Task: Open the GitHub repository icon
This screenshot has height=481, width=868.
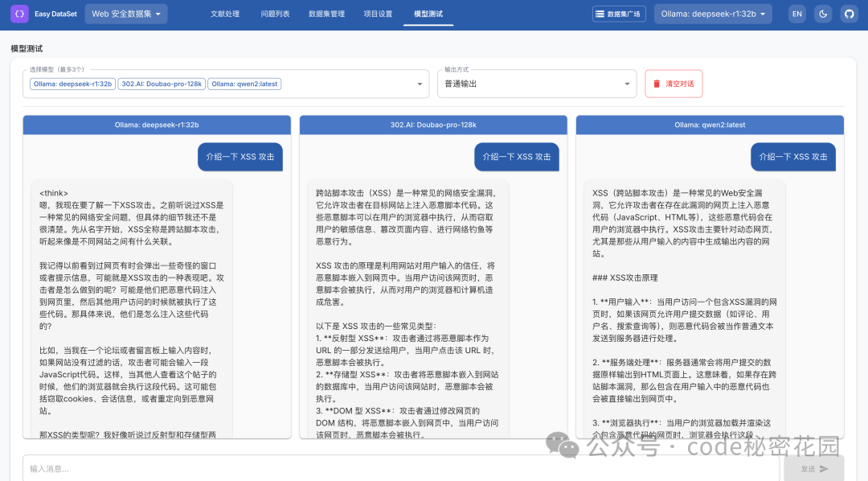Action: (x=850, y=14)
